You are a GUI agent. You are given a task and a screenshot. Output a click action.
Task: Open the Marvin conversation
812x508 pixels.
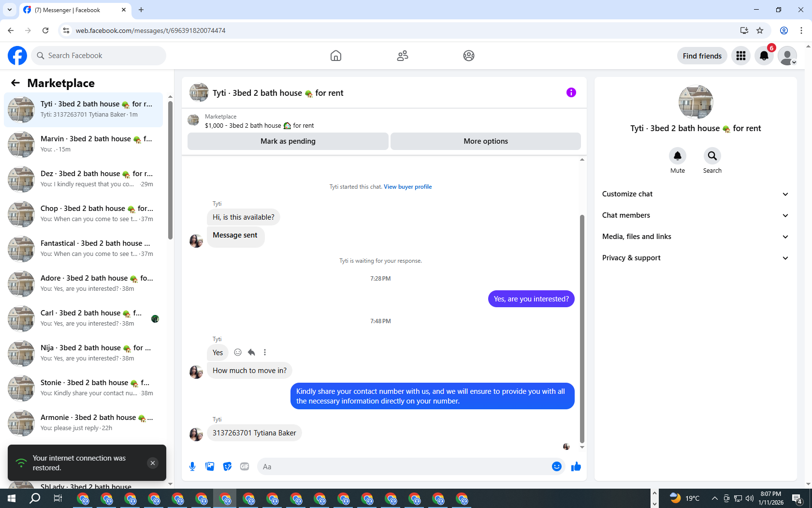[x=83, y=144]
